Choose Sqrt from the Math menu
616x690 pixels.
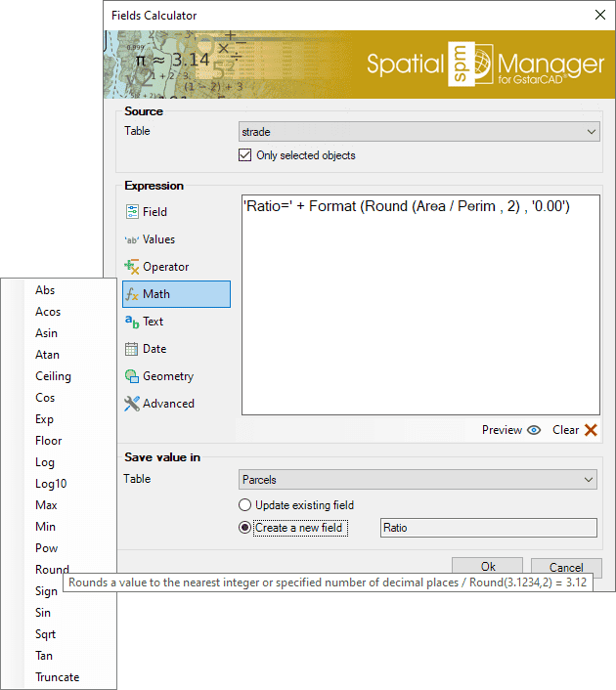click(46, 634)
